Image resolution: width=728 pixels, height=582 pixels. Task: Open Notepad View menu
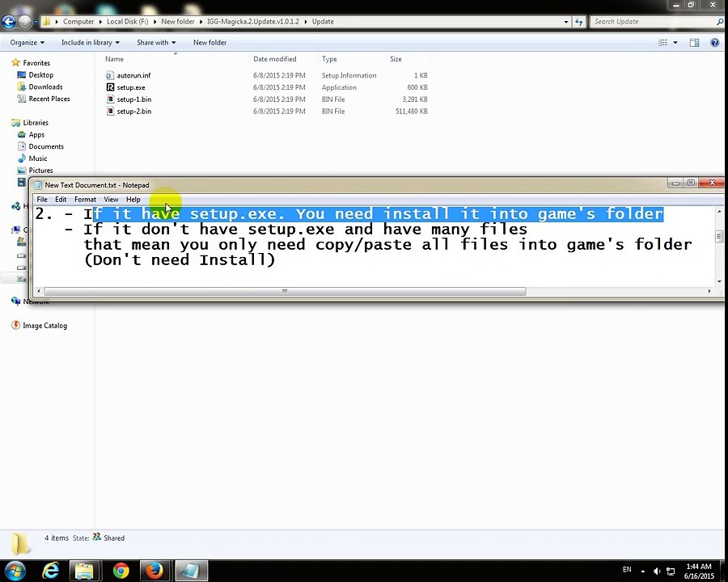pos(111,200)
